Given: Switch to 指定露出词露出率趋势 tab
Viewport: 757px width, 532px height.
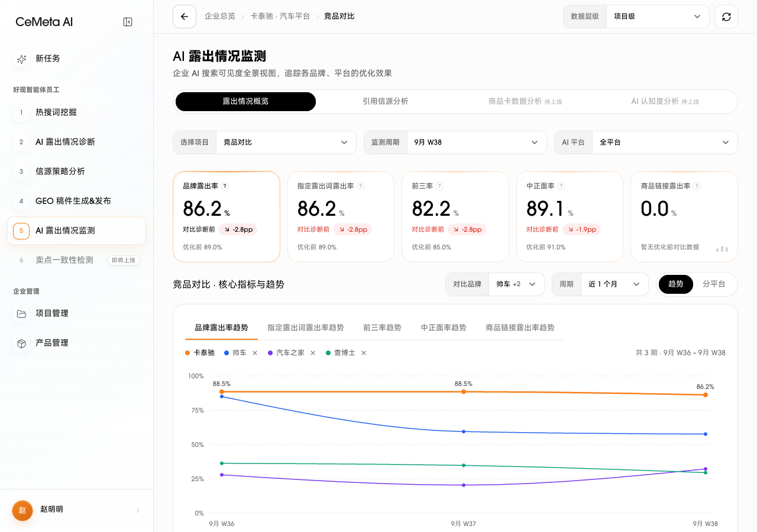Looking at the screenshot, I should (x=306, y=327).
